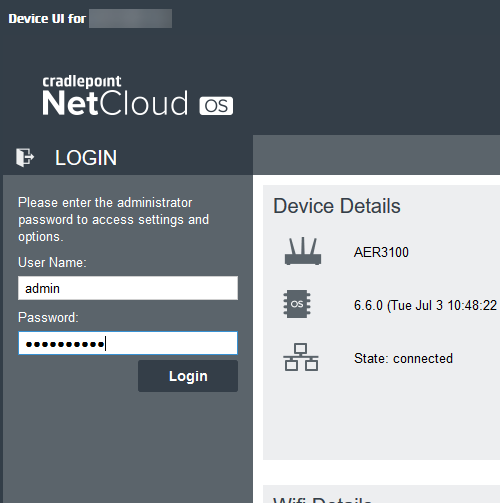The height and width of the screenshot is (503, 500).
Task: Click into the Password field
Action: [x=128, y=343]
